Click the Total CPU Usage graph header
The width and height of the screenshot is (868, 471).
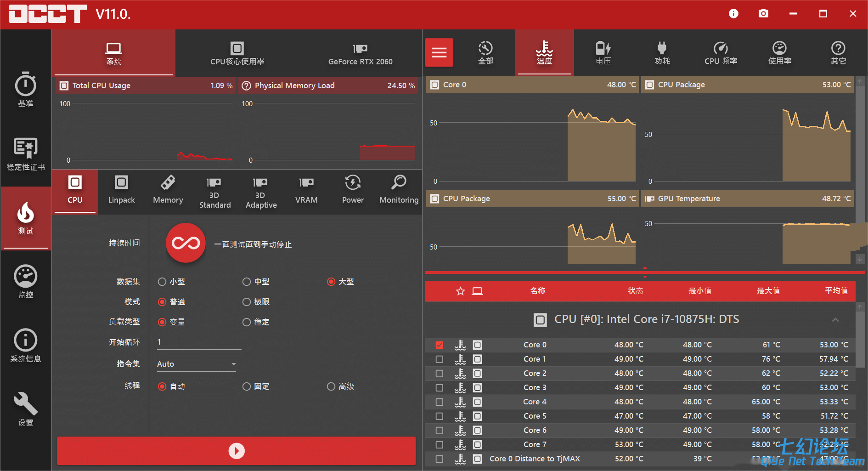[x=146, y=85]
